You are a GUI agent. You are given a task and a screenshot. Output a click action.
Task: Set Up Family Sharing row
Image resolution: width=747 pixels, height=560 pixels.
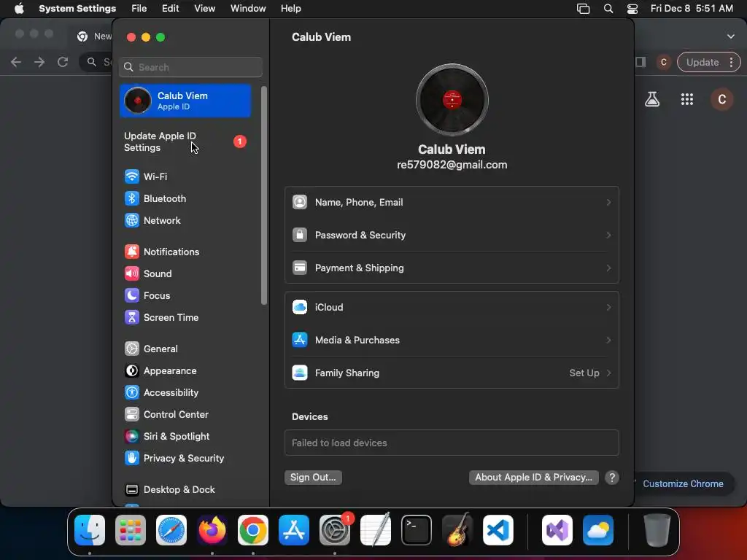pyautogui.click(x=452, y=373)
